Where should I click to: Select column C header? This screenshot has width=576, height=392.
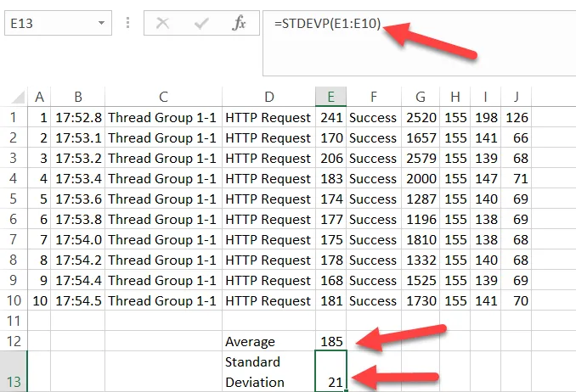click(x=163, y=97)
